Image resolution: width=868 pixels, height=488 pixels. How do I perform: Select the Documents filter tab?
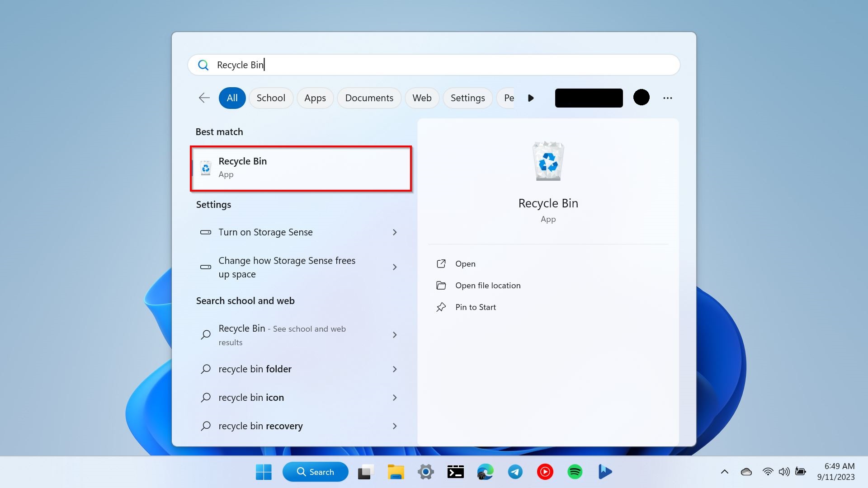pyautogui.click(x=369, y=98)
